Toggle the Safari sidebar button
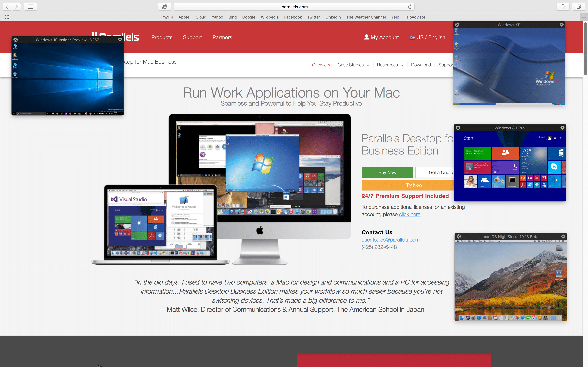Screen dimensions: 588x367 31,7
